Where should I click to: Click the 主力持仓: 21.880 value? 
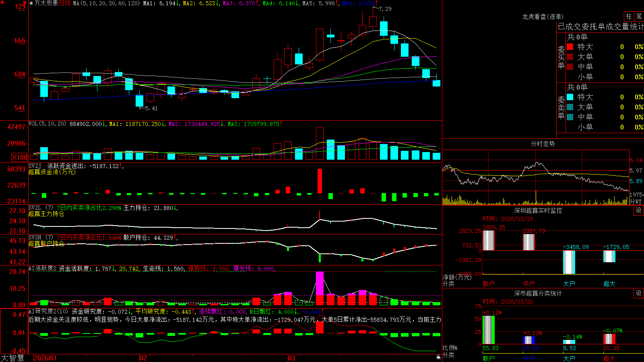[150, 208]
